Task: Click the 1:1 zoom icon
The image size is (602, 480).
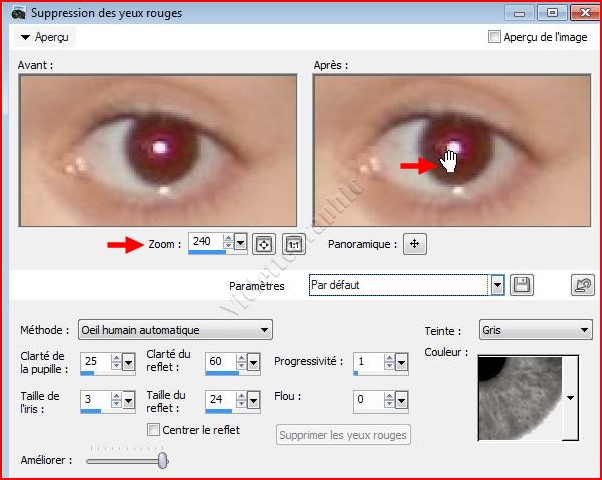Action: [x=293, y=243]
